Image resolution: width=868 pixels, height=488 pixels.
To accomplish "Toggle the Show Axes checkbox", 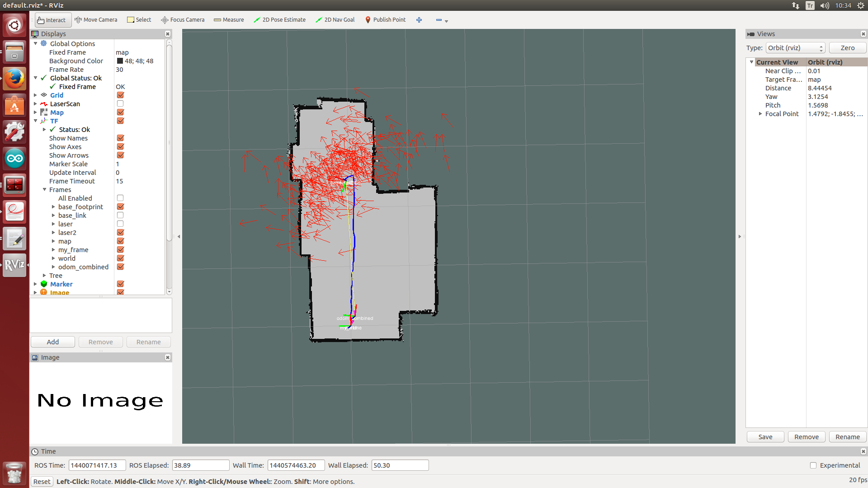I will point(120,146).
